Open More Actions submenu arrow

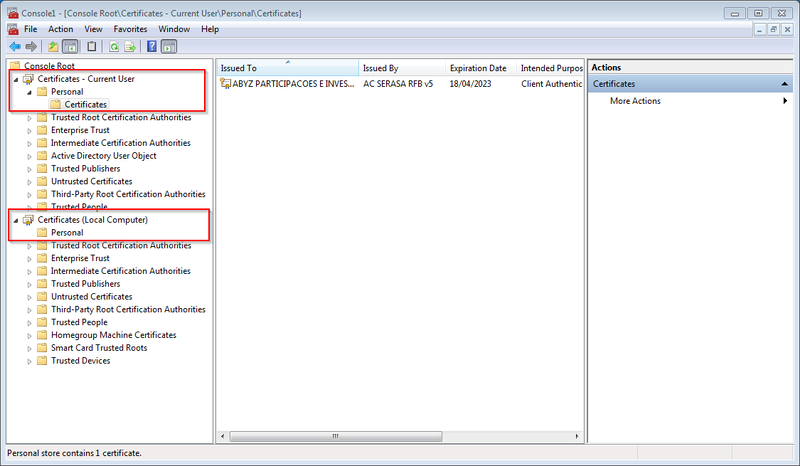click(x=785, y=101)
